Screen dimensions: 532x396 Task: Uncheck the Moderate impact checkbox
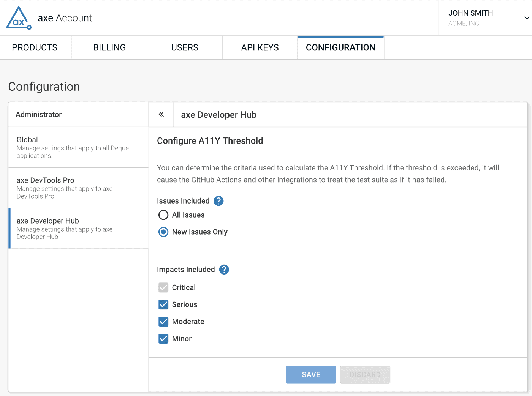(x=163, y=322)
